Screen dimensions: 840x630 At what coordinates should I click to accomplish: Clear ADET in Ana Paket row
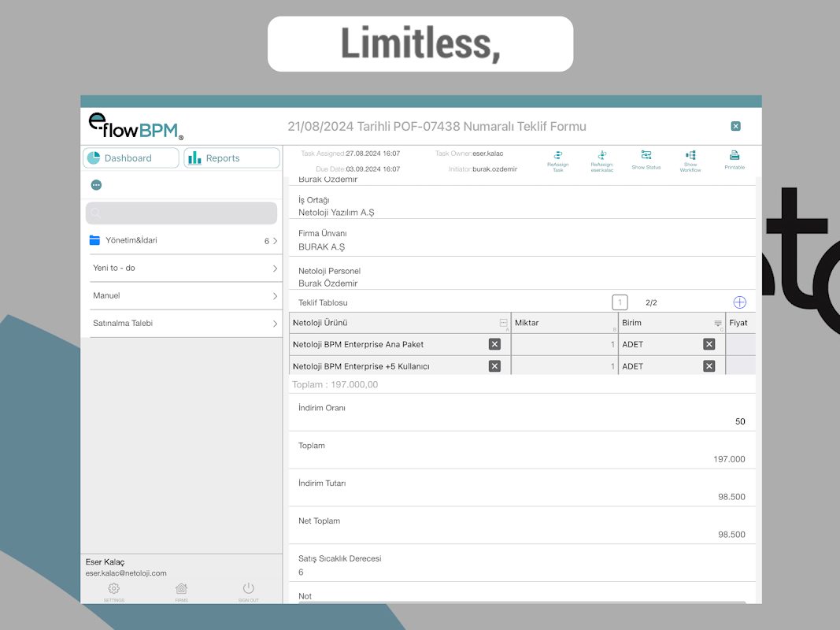(709, 344)
